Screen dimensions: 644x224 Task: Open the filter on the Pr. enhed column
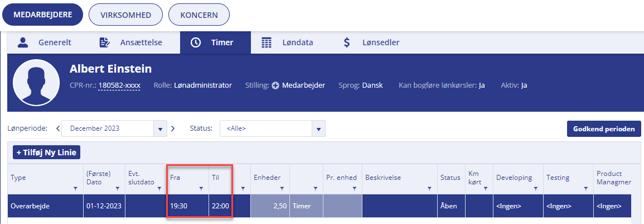coord(355,189)
